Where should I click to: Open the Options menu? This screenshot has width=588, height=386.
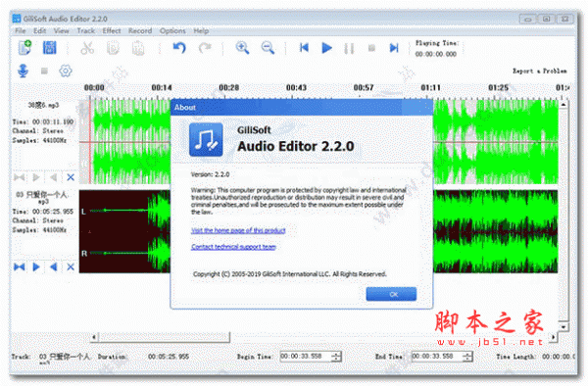[172, 30]
